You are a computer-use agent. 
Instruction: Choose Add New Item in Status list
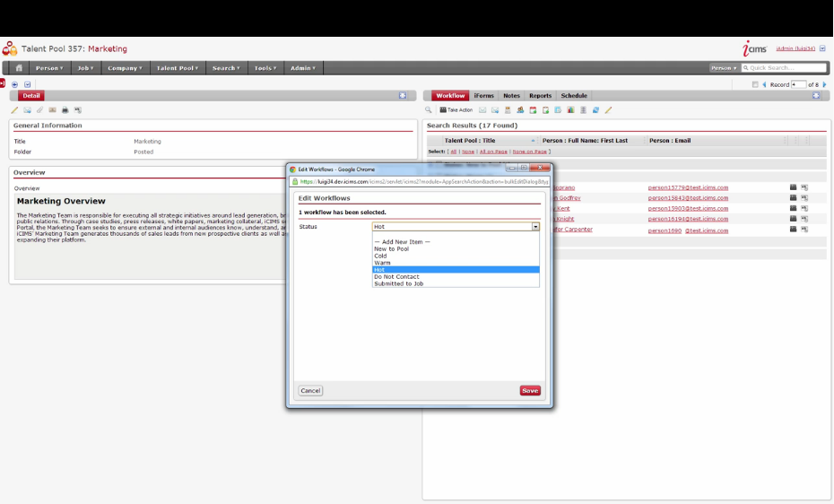(456, 242)
